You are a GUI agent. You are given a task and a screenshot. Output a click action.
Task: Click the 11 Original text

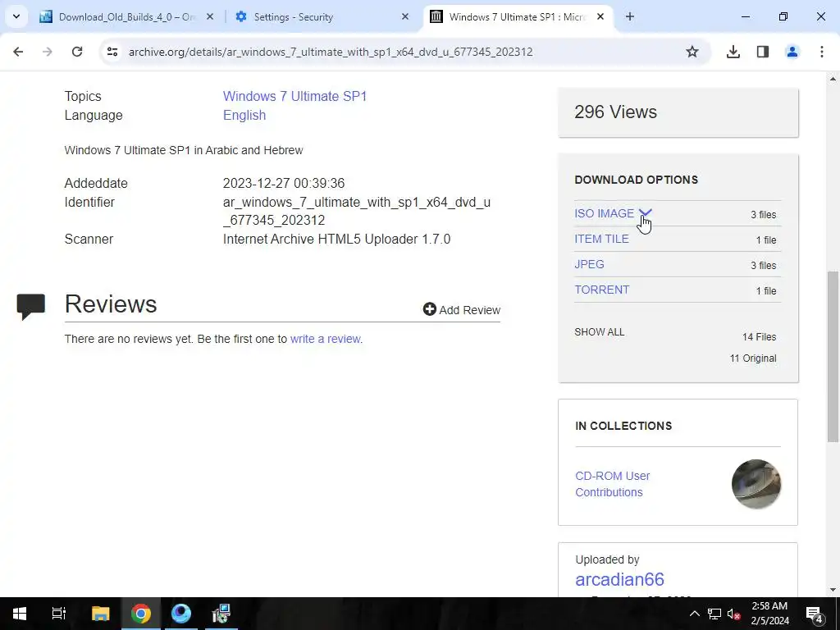coord(753,358)
